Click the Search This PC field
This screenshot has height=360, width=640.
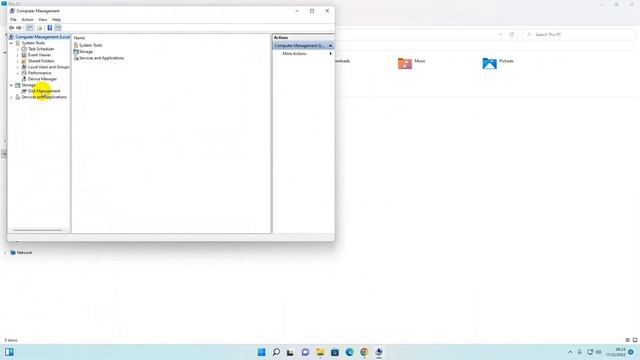coord(579,35)
